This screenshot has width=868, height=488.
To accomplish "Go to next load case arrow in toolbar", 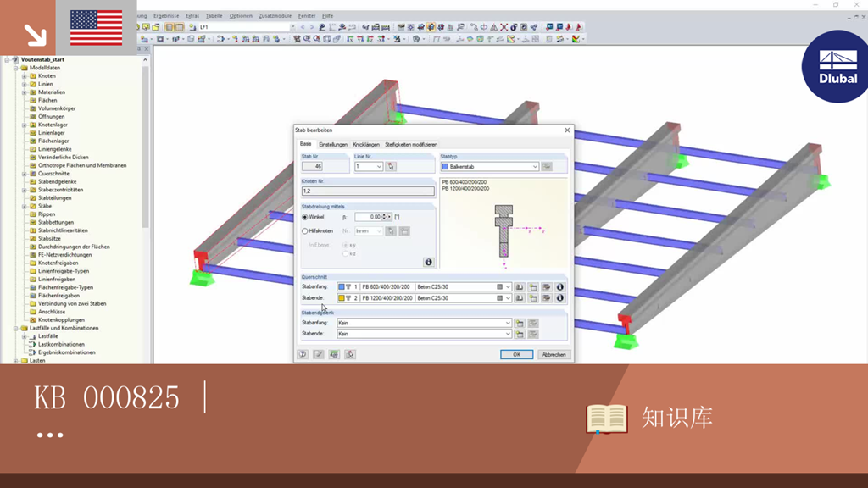I will pos(312,27).
